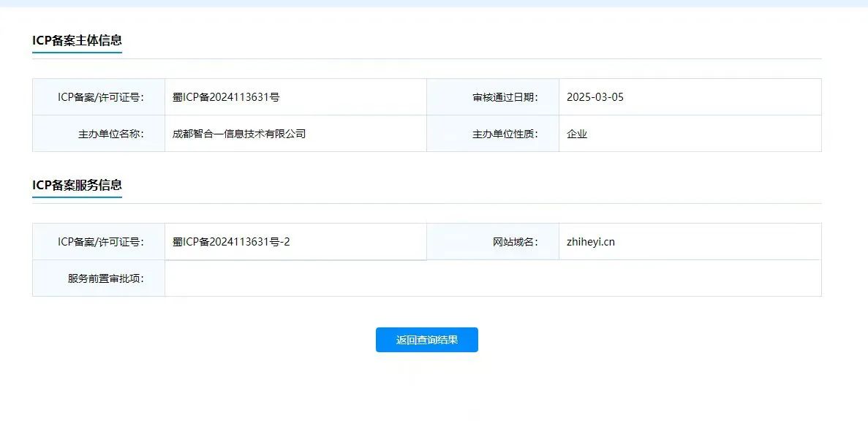The width and height of the screenshot is (868, 437).
Task: Click license number 蜀ICP备2024113631号-2
Action: click(x=231, y=243)
